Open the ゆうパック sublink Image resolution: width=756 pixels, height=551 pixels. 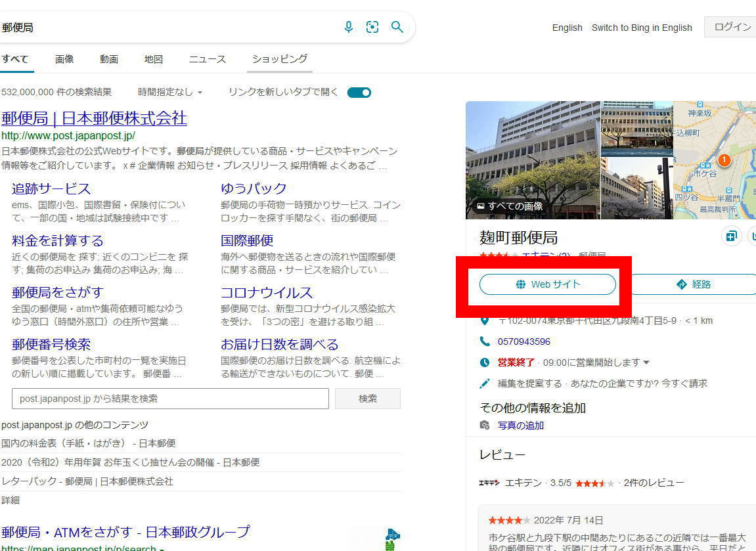254,188
